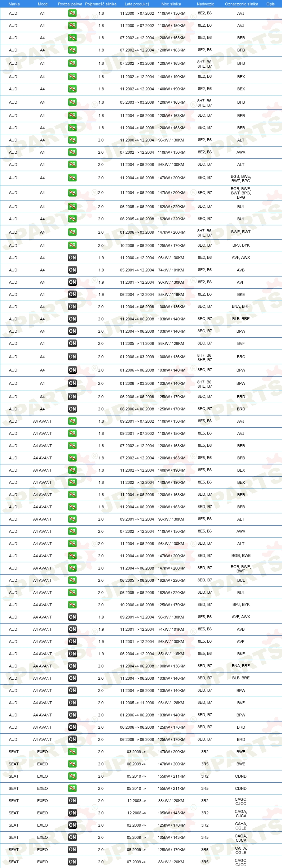Viewport: 282px width, 868px height.
Task: Click the 'Model' column header
Action: pos(43,4)
